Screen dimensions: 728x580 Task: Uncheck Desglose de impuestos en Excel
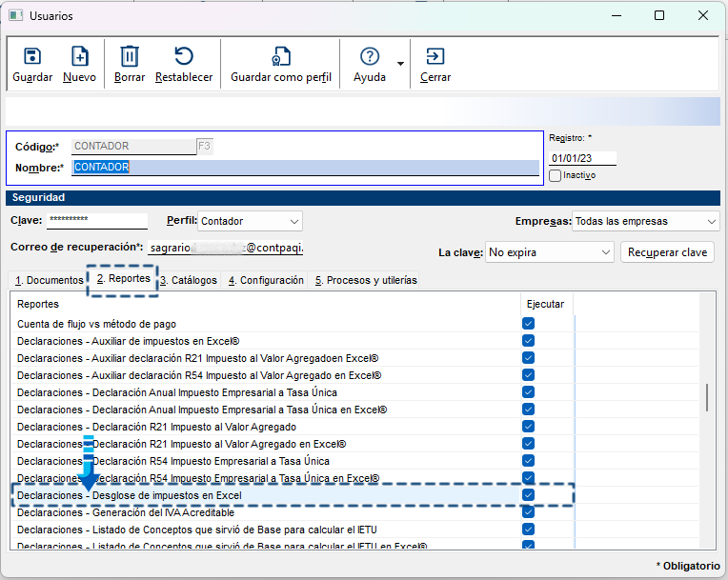tap(528, 495)
